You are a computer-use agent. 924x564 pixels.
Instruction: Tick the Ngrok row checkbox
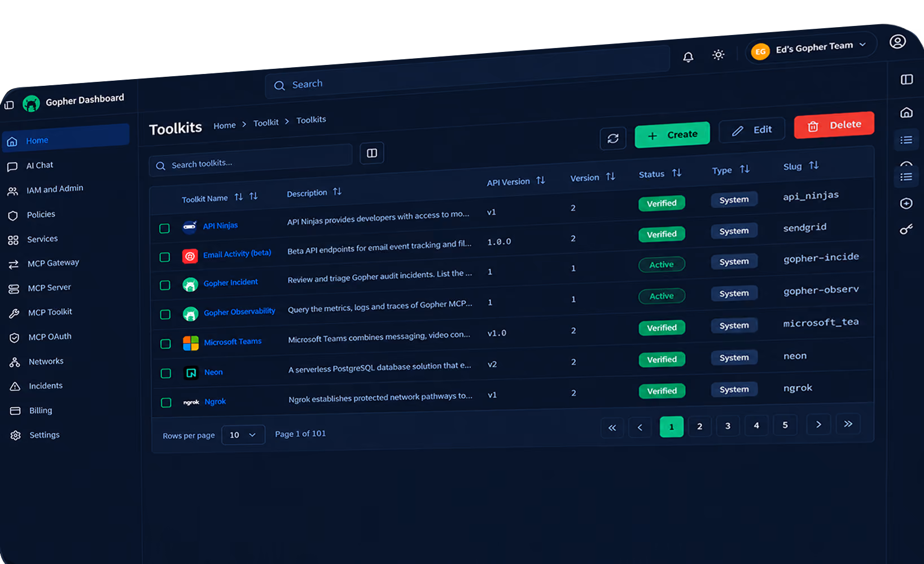[x=166, y=403]
